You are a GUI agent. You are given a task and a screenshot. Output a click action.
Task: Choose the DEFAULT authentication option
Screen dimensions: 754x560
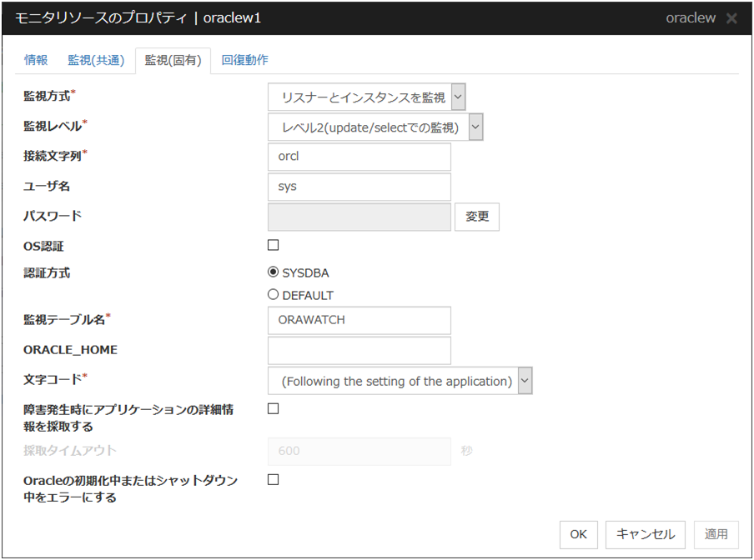pos(273,295)
